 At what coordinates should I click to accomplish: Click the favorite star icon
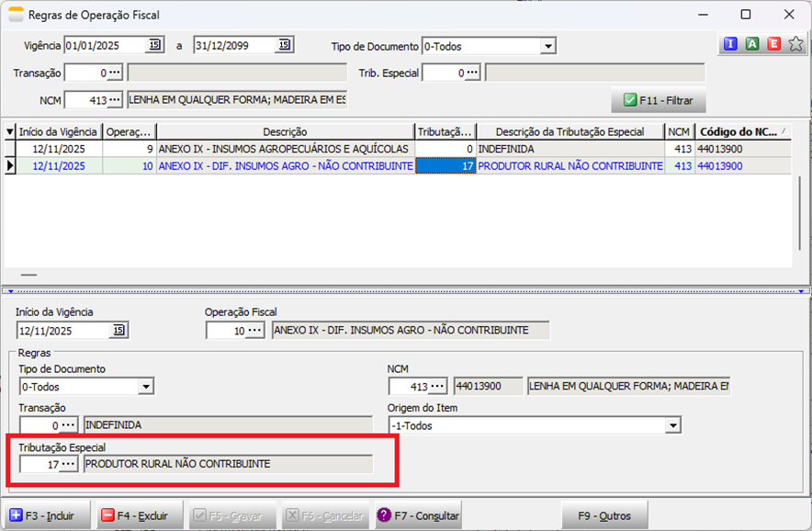click(x=795, y=44)
